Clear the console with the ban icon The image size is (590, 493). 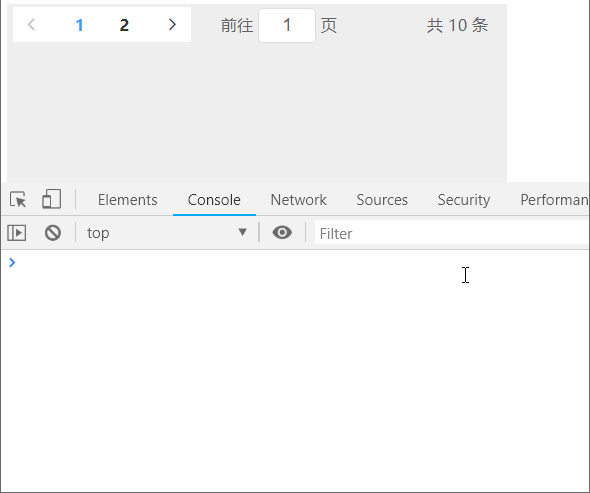point(53,233)
